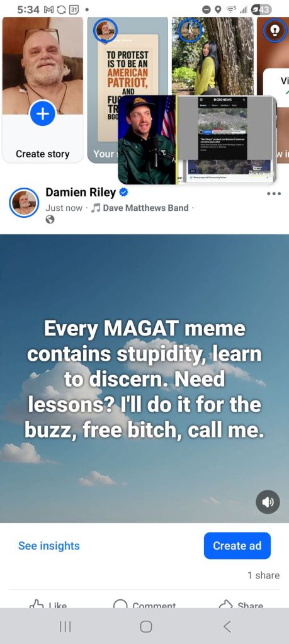
Task: Open the three-dot post options menu
Action: tap(273, 194)
